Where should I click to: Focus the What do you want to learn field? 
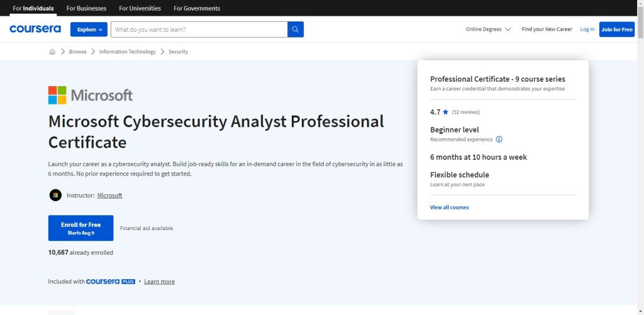click(x=199, y=30)
